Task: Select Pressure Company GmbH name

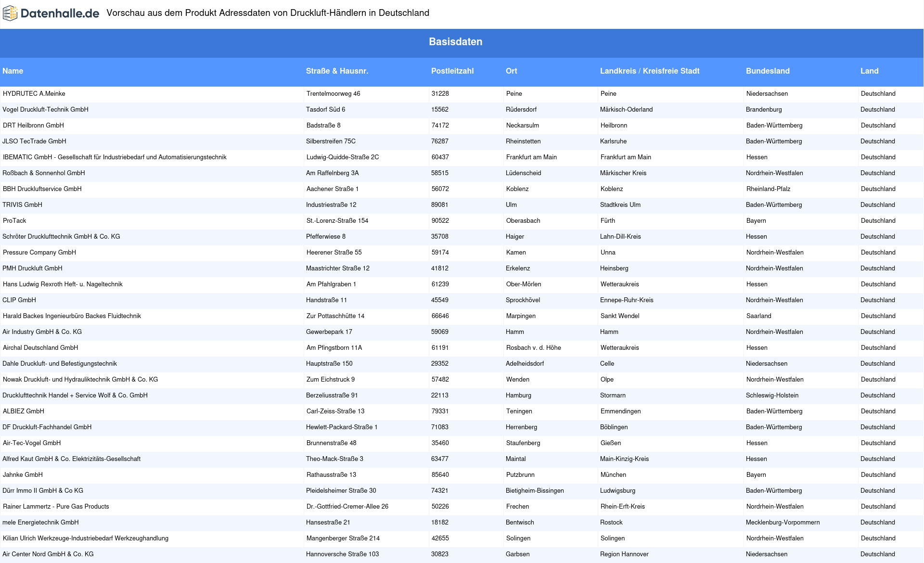Action: pos(39,253)
